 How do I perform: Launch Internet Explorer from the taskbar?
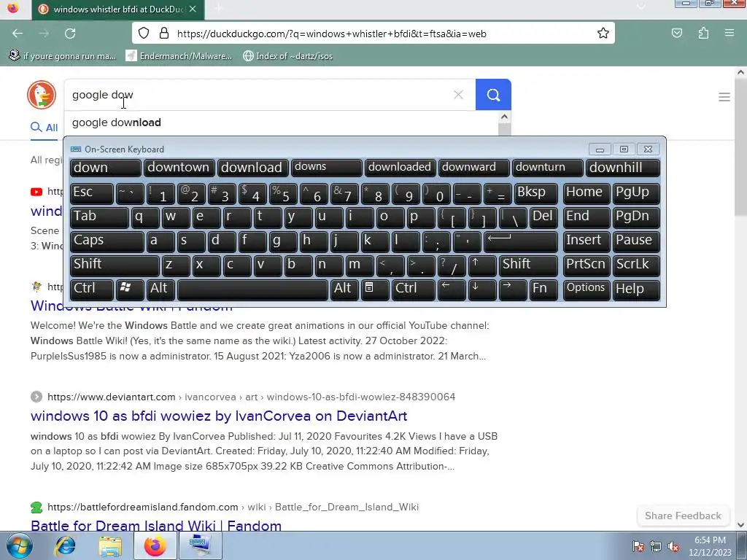pyautogui.click(x=65, y=546)
